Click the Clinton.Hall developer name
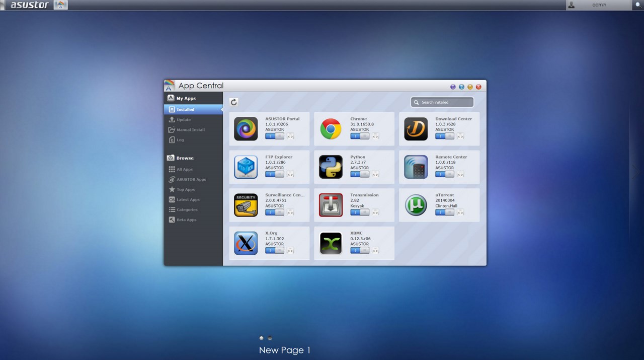The image size is (644, 360). (x=447, y=206)
